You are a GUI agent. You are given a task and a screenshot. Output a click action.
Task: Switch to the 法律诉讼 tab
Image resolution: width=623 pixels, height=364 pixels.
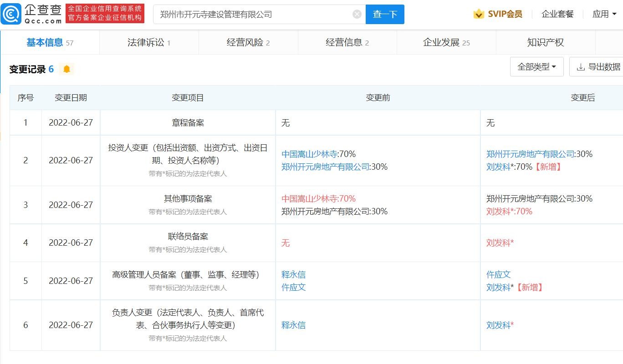point(149,42)
